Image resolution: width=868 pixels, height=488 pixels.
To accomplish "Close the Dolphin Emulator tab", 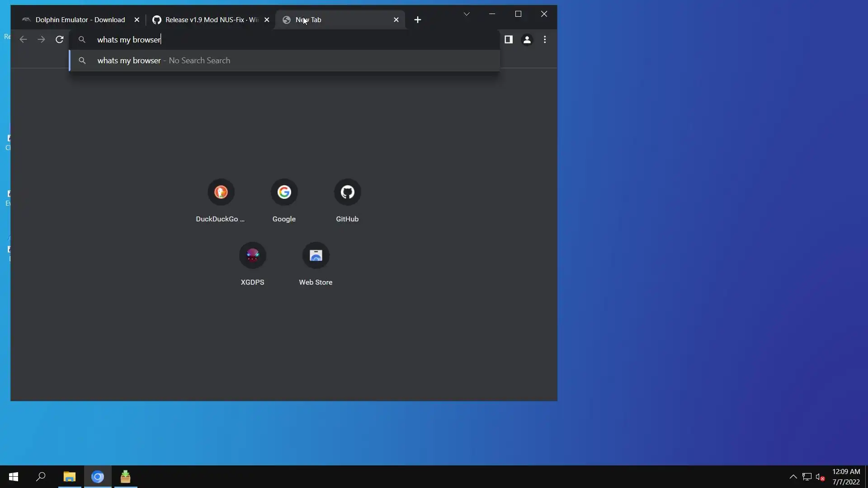I will [137, 20].
